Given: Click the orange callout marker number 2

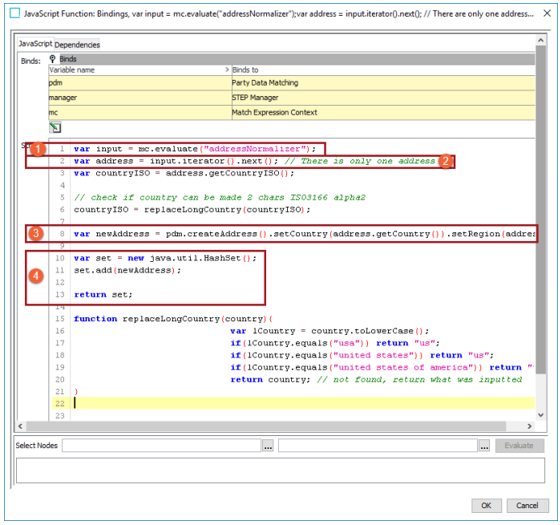Looking at the screenshot, I should [x=445, y=161].
